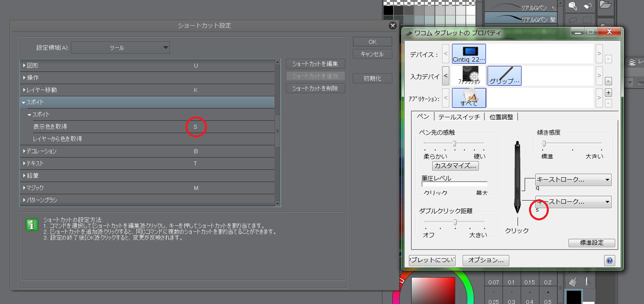Select the 表示色を取得 row
644x304 pixels.
coord(147,127)
